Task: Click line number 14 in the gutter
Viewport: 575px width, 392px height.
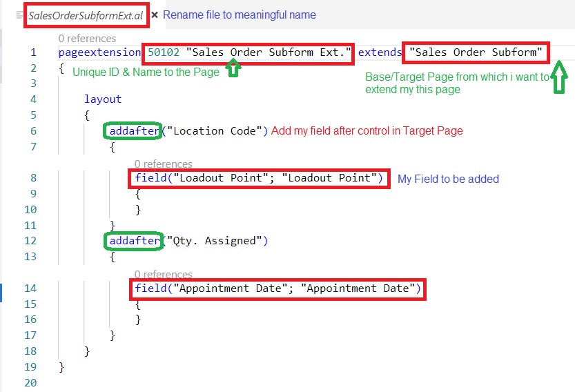Action: click(x=30, y=288)
